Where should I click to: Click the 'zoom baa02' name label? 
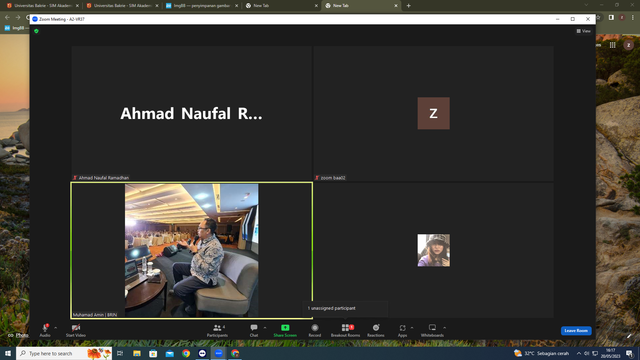[333, 178]
